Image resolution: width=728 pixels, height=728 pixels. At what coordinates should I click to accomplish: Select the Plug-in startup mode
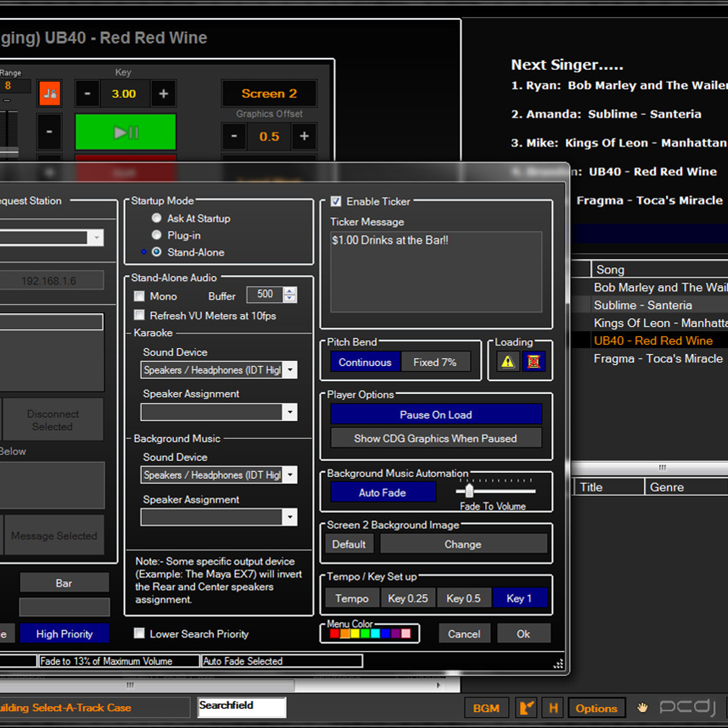(157, 235)
